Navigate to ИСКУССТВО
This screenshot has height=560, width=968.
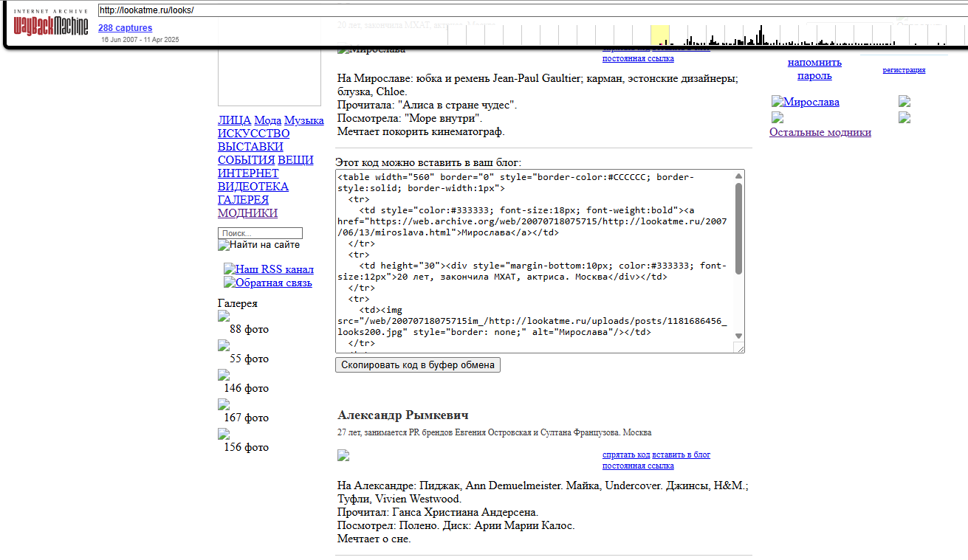[253, 134]
